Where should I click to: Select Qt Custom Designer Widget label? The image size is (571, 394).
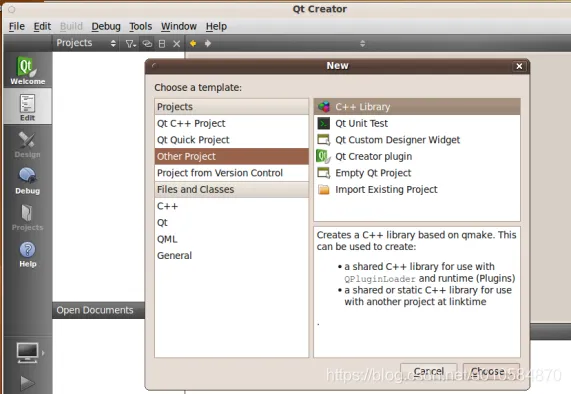coord(398,140)
